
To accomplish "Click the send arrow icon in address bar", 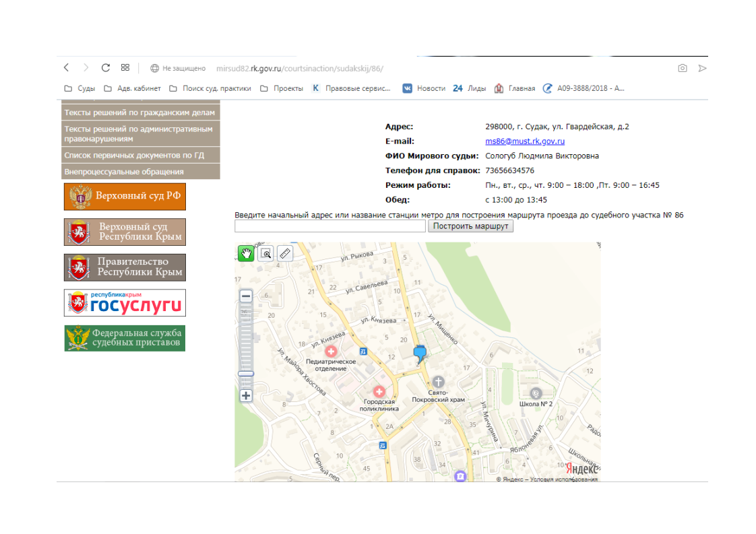I will click(703, 69).
